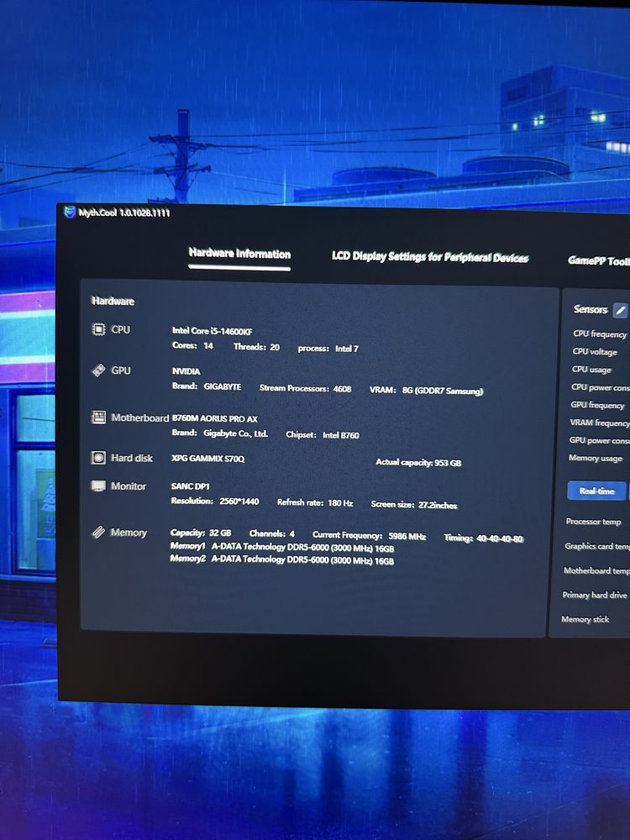Click Actual capacity: 953 GB value
The width and height of the screenshot is (630, 840).
[418, 462]
